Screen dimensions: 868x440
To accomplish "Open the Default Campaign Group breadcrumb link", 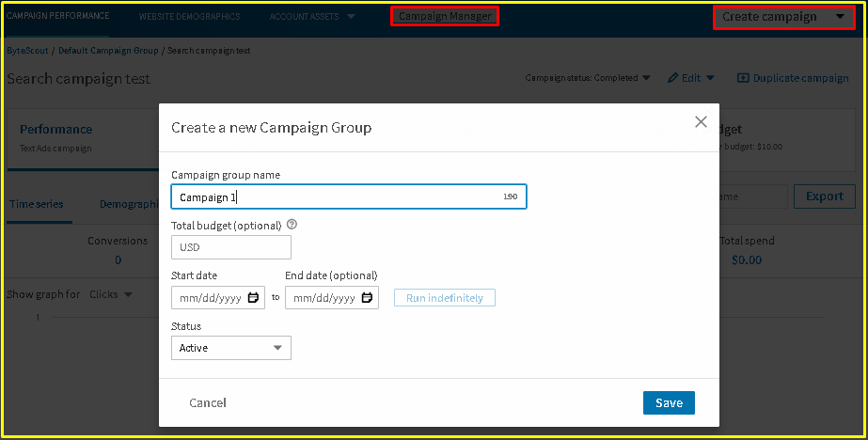I will [x=108, y=51].
